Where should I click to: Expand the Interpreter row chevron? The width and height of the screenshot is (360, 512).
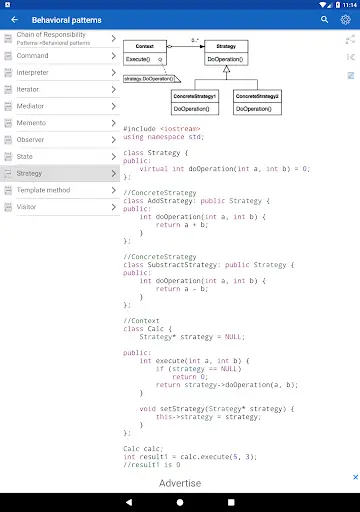(114, 72)
